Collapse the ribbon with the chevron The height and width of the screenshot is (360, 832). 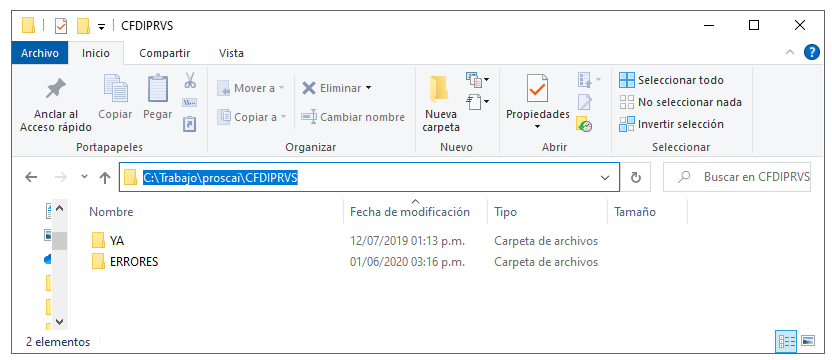coord(790,53)
